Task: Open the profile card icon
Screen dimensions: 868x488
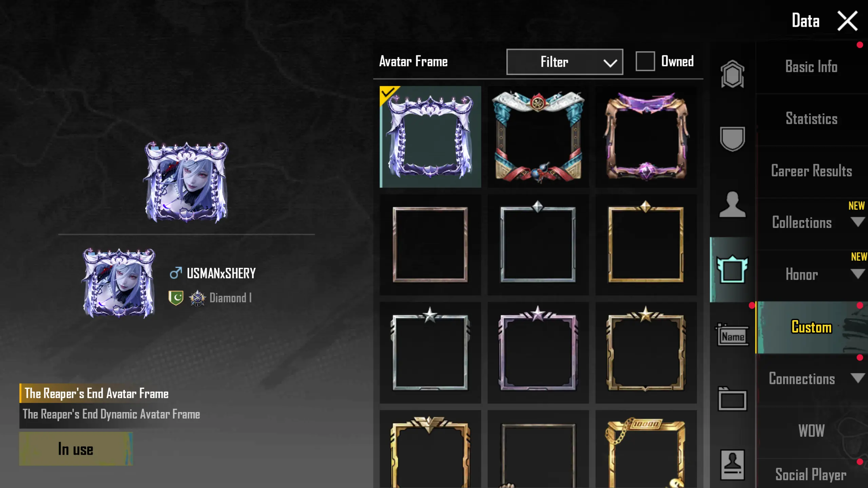Action: click(732, 465)
